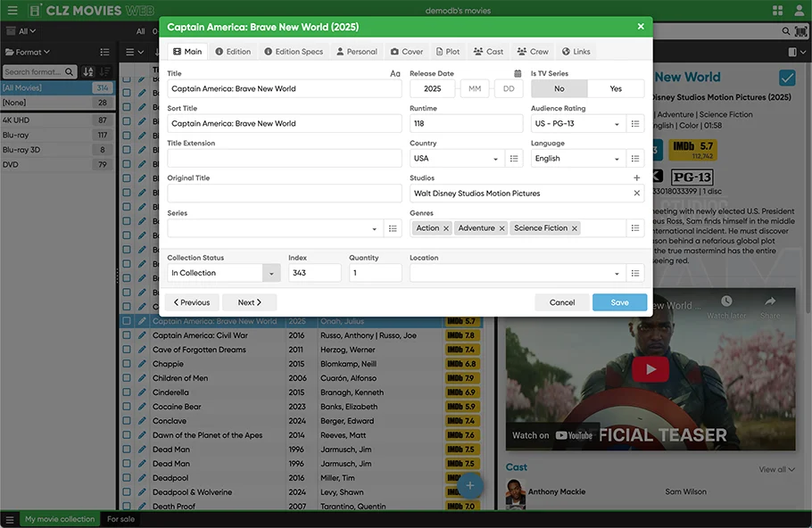
Task: Go to the Next movie
Action: [250, 302]
